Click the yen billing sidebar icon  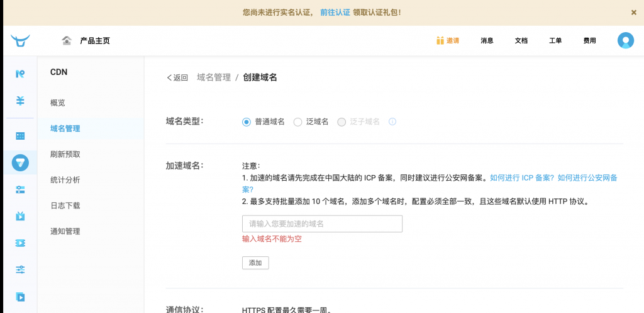[x=20, y=101]
